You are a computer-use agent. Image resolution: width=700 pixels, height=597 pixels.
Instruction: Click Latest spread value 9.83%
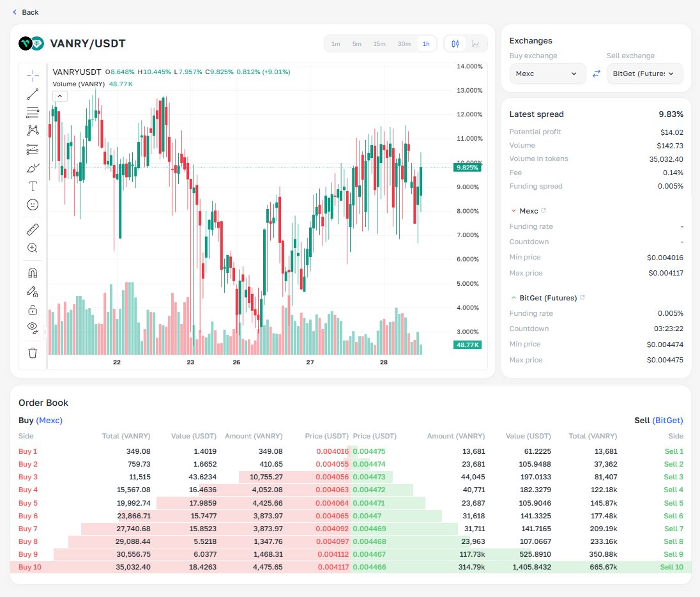[x=671, y=114]
